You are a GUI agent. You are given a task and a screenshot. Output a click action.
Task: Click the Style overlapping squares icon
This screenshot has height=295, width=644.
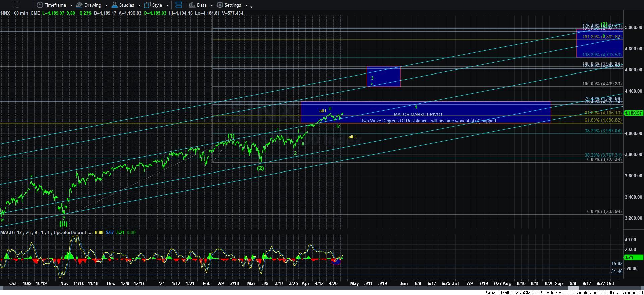click(147, 5)
